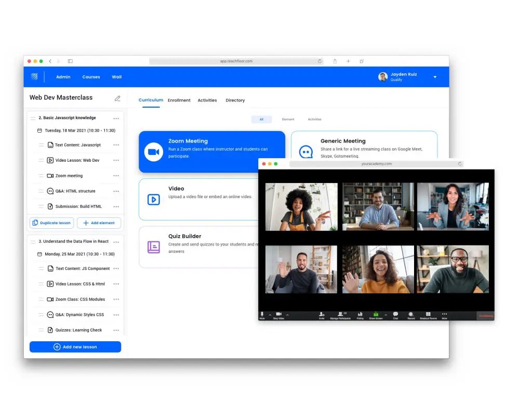The width and height of the screenshot is (532, 414).
Task: Edit the Web Dev Masterclass title pencil
Action: click(117, 98)
